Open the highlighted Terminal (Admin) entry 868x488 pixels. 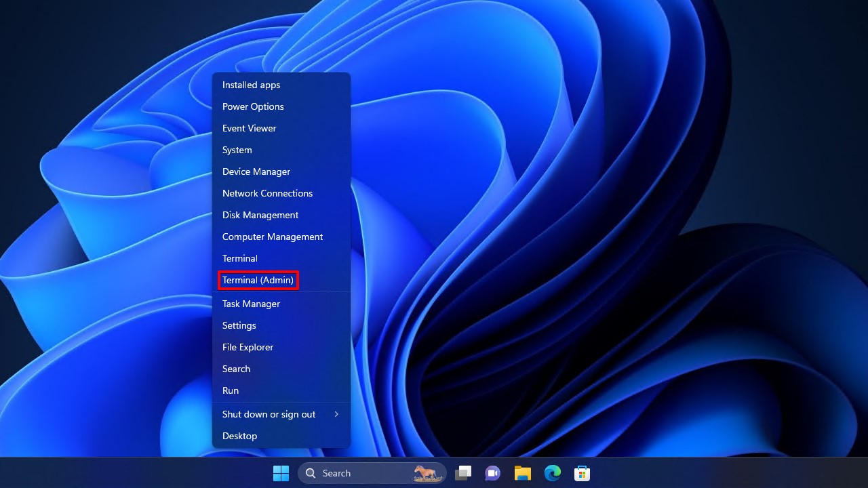pos(258,280)
